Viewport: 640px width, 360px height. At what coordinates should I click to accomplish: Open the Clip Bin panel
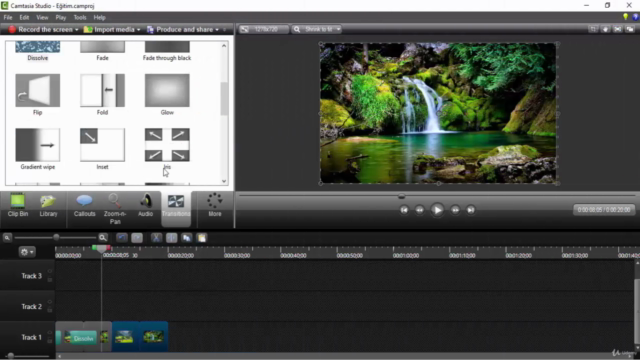18,206
